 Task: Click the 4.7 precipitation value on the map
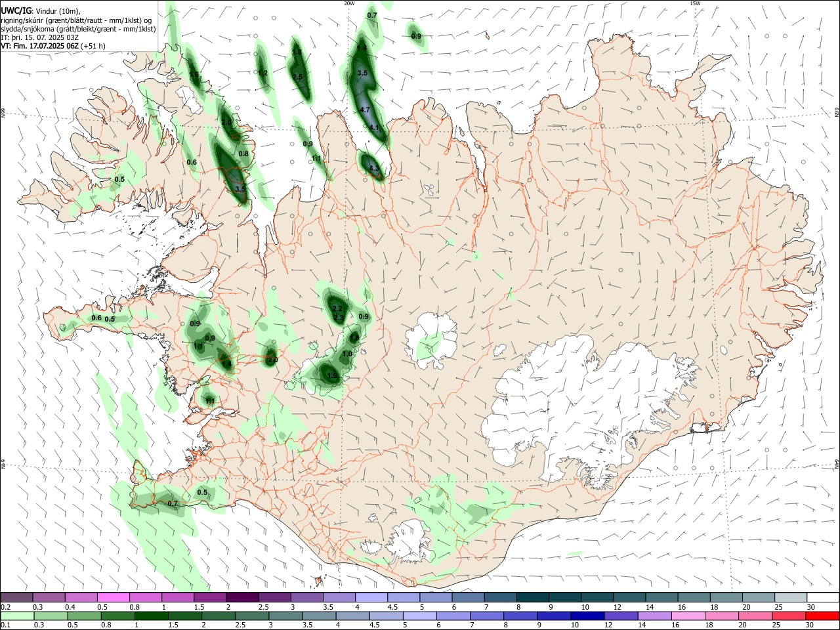point(365,110)
